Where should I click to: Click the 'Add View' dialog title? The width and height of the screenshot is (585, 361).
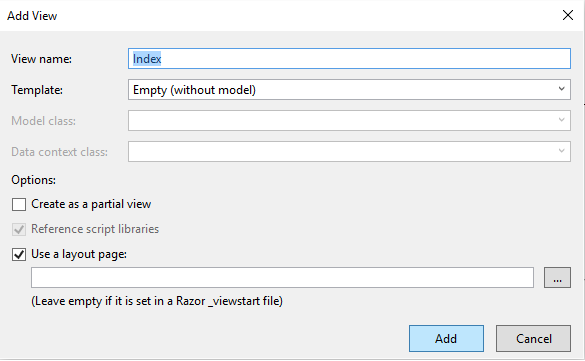click(32, 16)
